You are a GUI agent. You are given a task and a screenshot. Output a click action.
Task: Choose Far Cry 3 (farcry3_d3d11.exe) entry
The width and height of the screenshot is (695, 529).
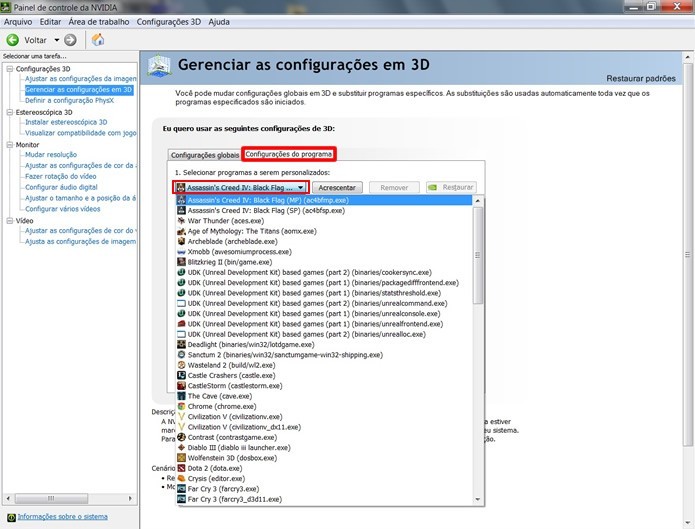coord(324,499)
